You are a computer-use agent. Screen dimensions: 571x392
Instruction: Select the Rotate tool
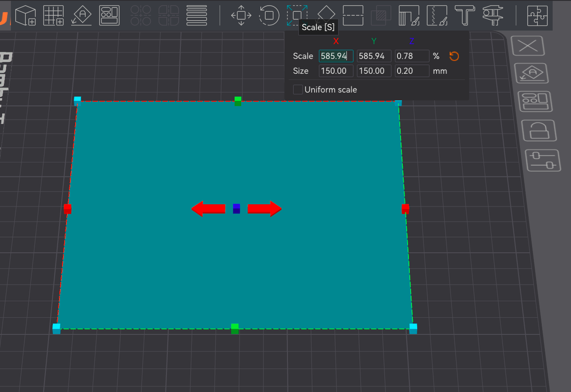[x=269, y=15]
